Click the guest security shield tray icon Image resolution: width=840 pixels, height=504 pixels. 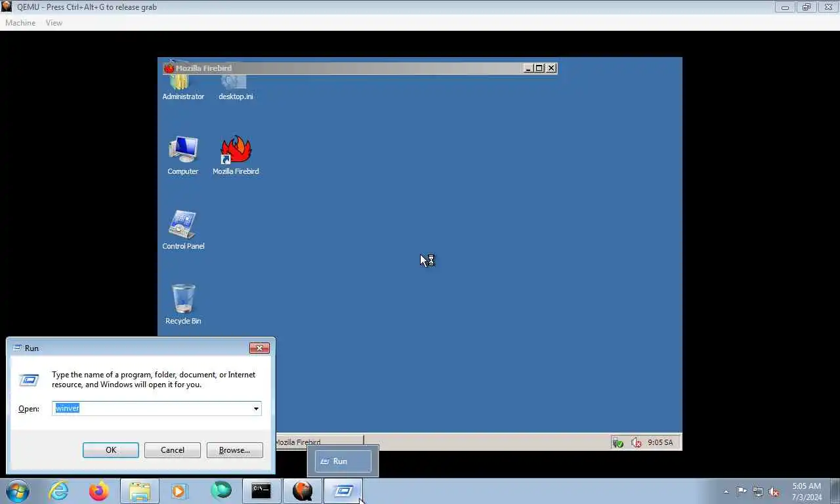click(x=618, y=442)
